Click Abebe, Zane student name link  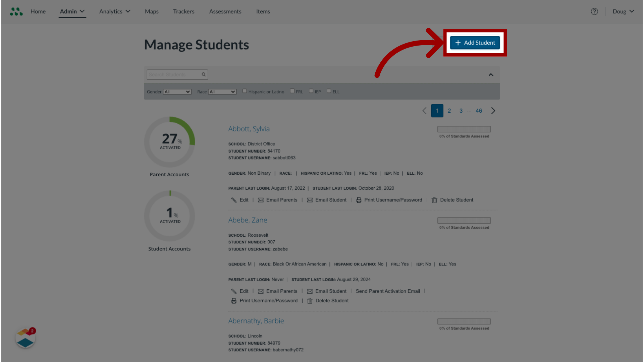(x=248, y=220)
